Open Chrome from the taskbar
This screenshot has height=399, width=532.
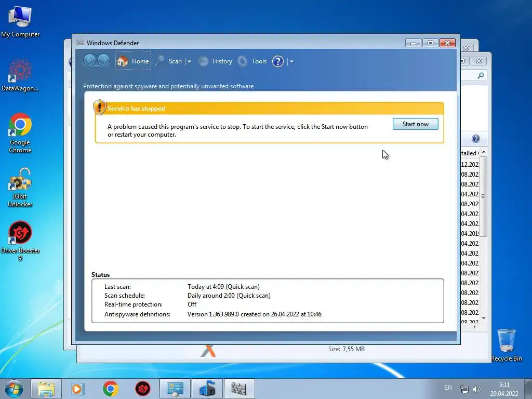[x=110, y=389]
